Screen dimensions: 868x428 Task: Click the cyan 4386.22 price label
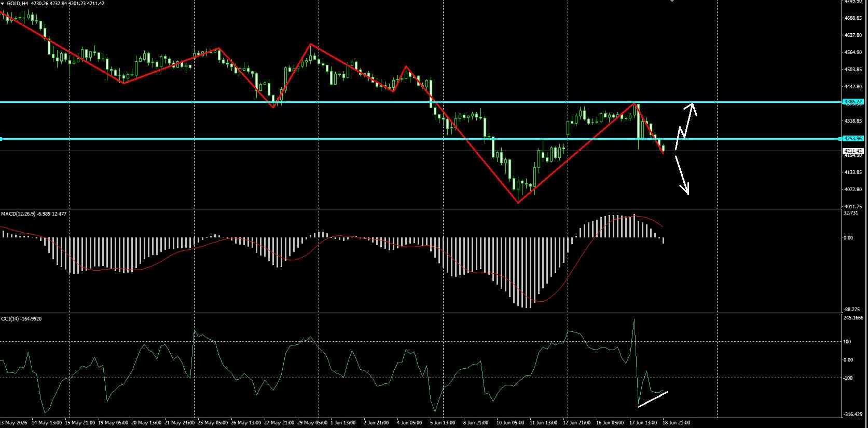853,102
